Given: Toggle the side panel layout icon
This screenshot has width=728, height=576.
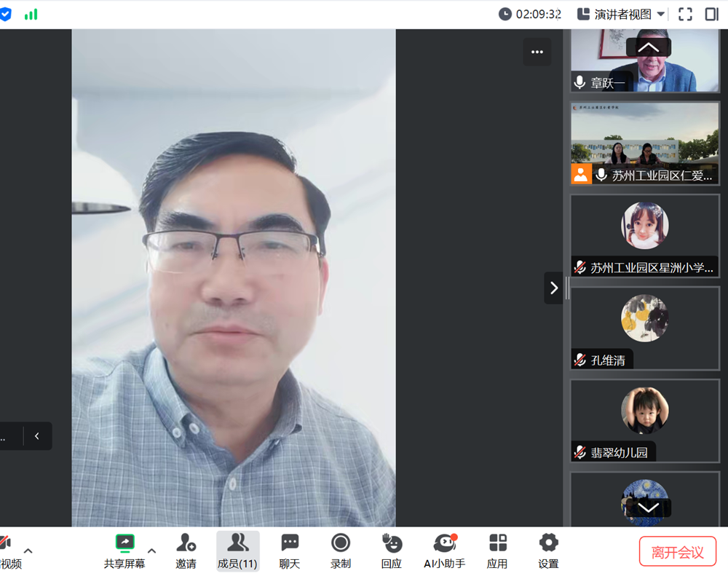Looking at the screenshot, I should click(x=711, y=14).
